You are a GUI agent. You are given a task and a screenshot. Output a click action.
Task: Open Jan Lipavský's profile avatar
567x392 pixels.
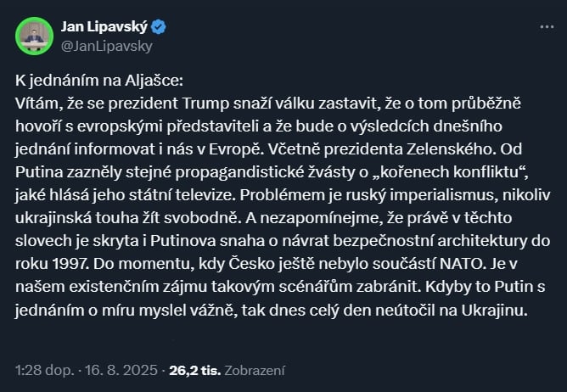[x=34, y=36]
